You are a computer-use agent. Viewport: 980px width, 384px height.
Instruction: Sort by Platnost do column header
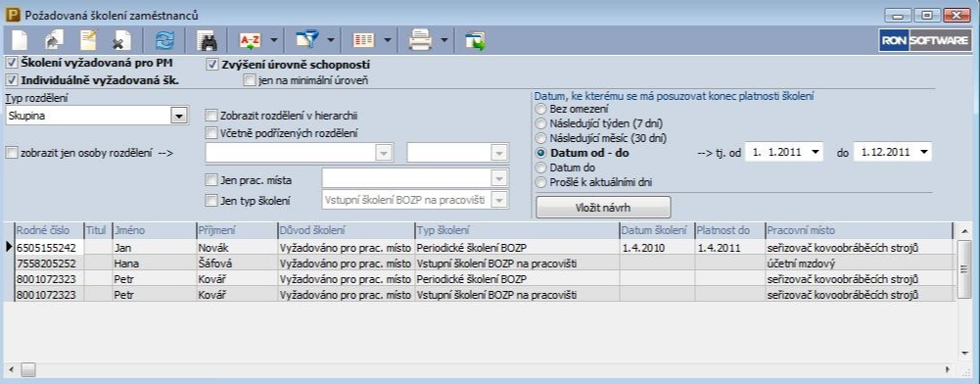(x=730, y=231)
